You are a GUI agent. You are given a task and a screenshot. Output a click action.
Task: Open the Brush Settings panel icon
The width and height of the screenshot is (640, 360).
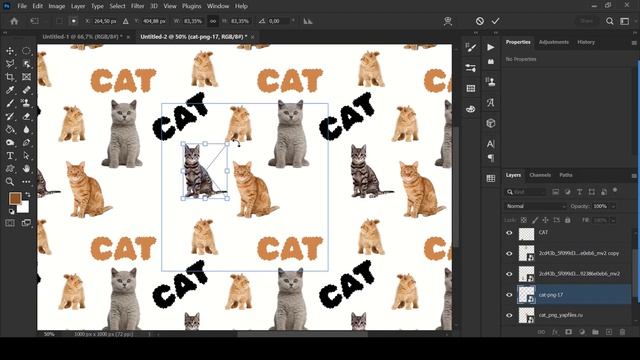click(471, 47)
